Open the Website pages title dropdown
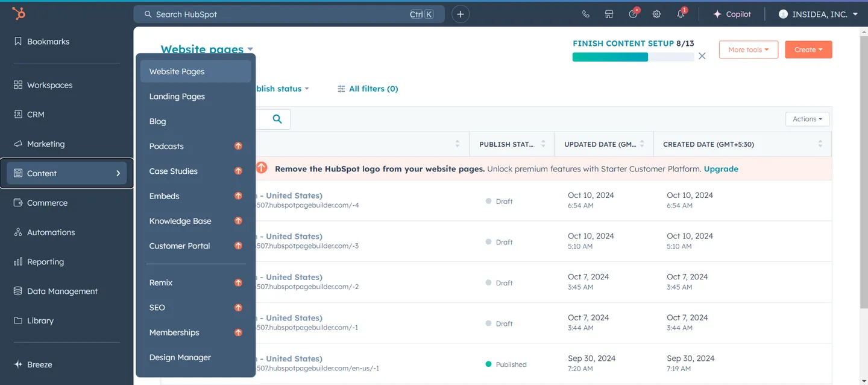This screenshot has height=385, width=868. point(207,49)
